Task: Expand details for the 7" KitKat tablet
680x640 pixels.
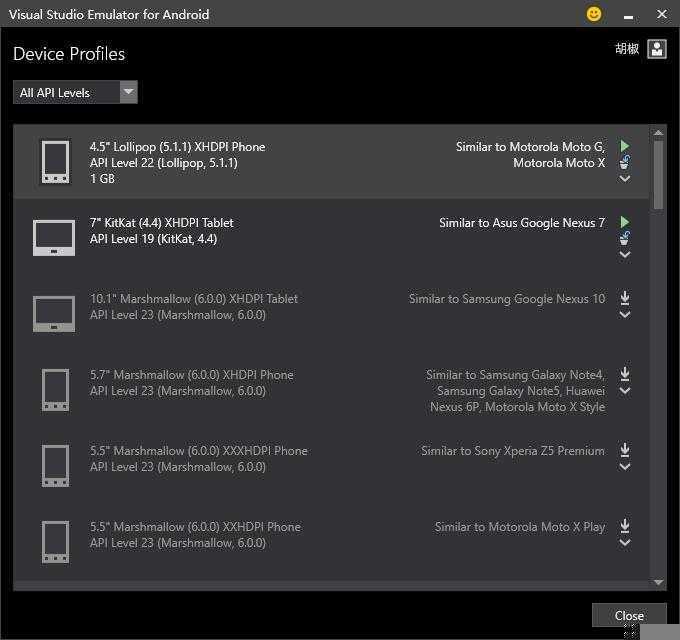Action: tap(625, 254)
